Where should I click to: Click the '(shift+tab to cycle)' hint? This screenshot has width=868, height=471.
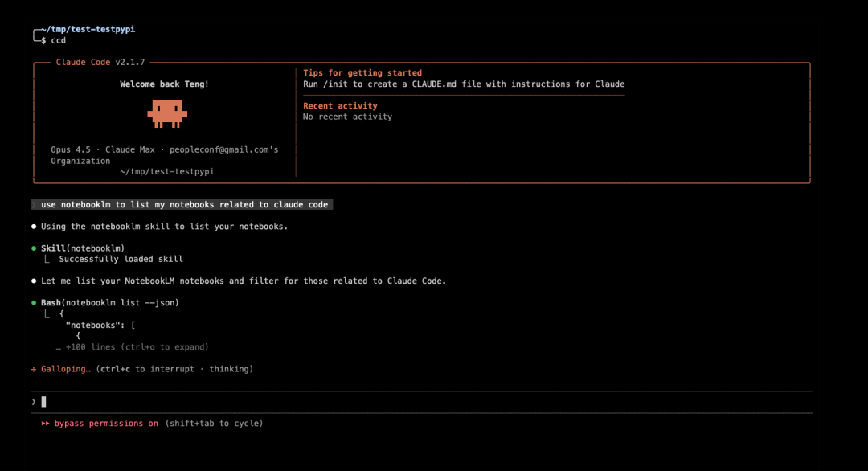point(214,423)
